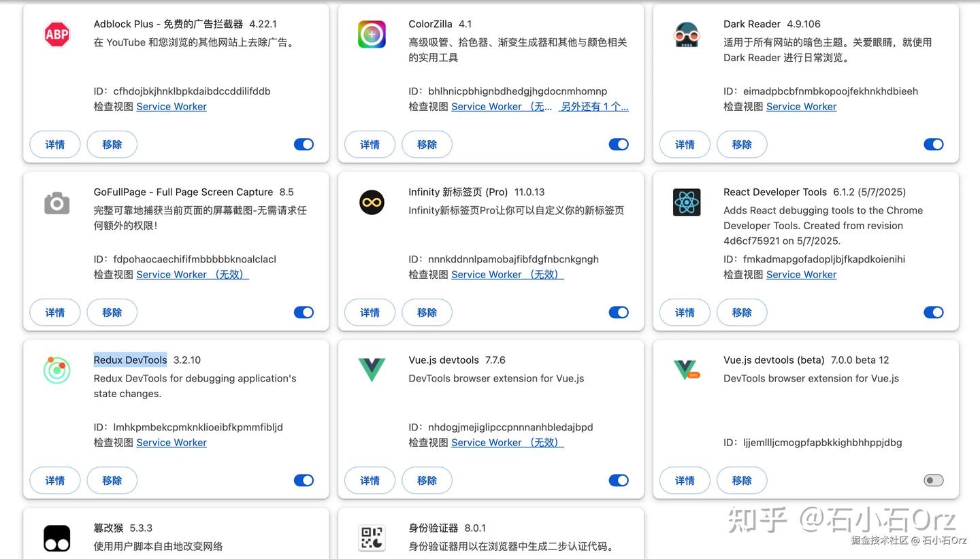The image size is (980, 559).
Task: Open 详情 for Infinity 新标签页 (Pro)
Action: click(x=370, y=312)
